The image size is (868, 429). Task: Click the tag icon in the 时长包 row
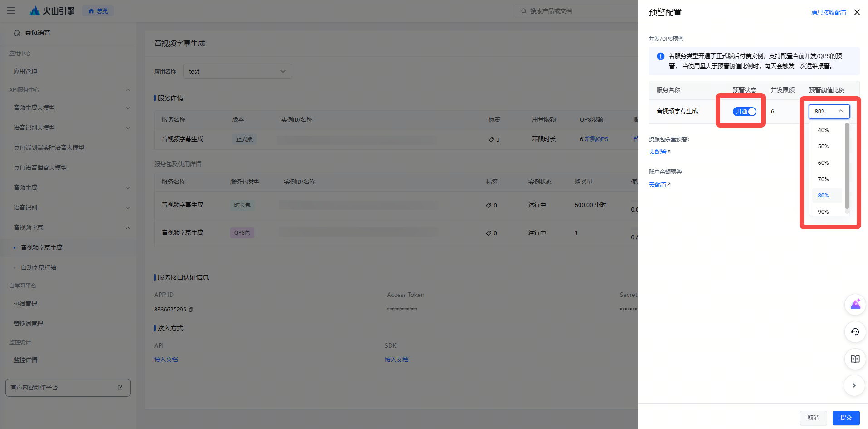tap(488, 205)
